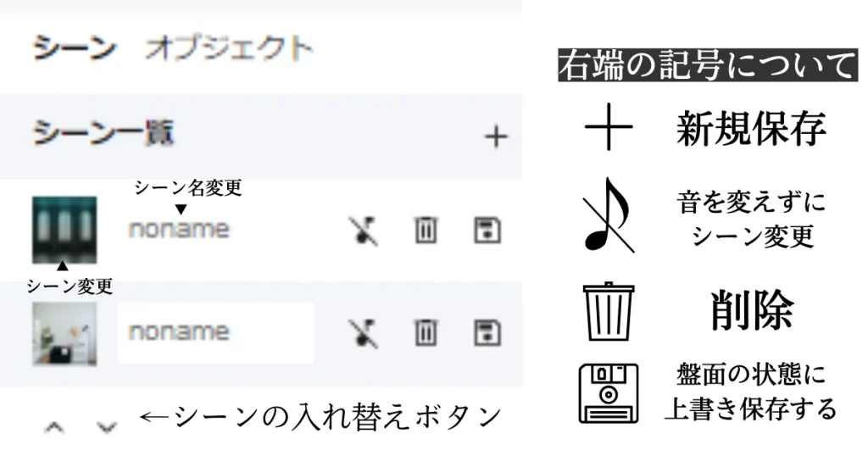This screenshot has width=868, height=456.
Task: Click the first scene's noname name field
Action: (x=178, y=229)
